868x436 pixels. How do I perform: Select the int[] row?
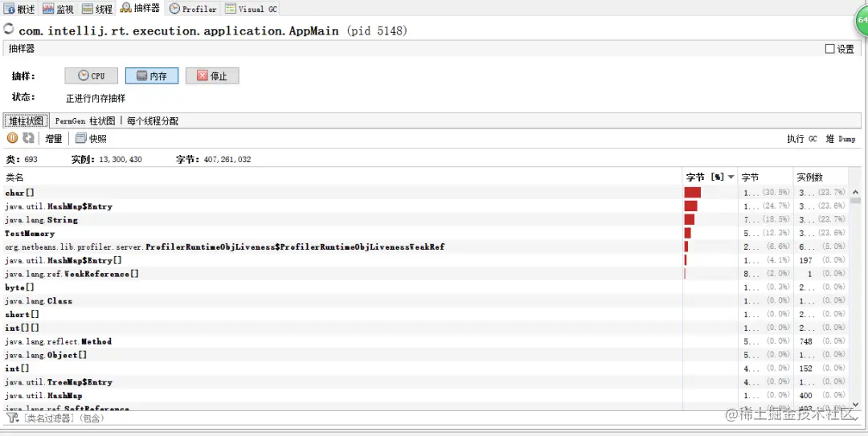pos(425,369)
